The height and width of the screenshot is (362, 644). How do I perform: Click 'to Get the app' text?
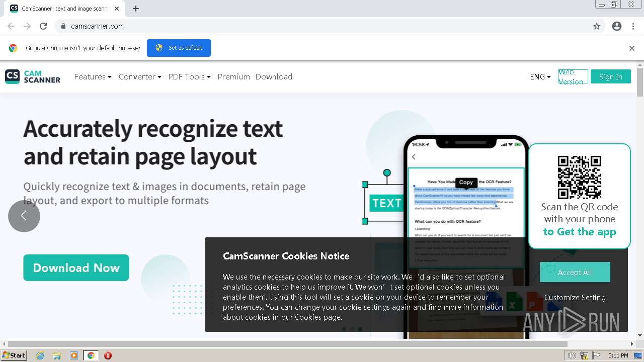pyautogui.click(x=580, y=232)
